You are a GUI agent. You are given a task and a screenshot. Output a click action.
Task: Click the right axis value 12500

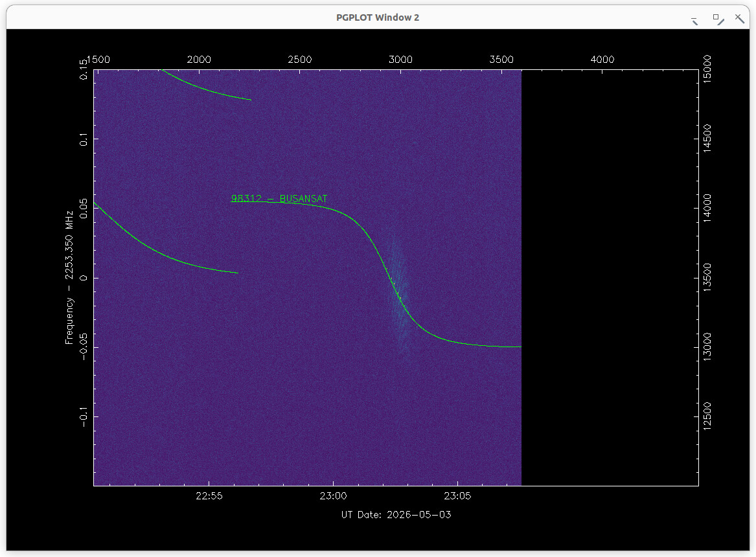(x=707, y=416)
